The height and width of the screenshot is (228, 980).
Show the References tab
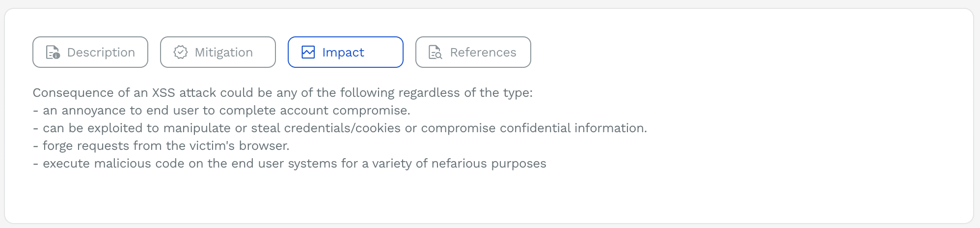[x=483, y=52]
